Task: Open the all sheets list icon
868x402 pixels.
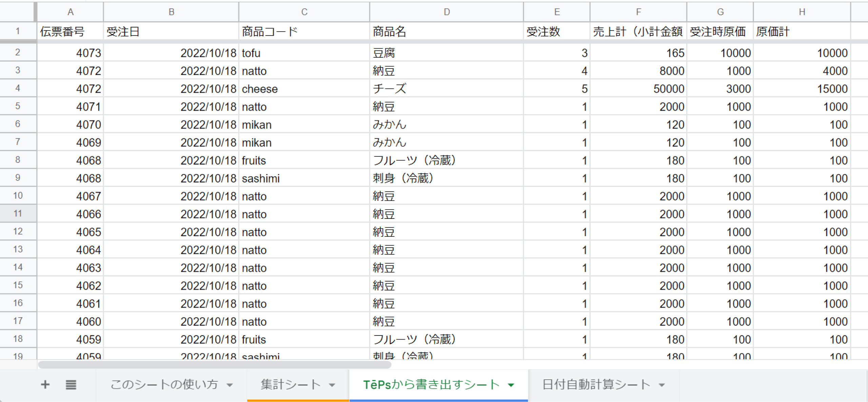Action: pos(71,385)
